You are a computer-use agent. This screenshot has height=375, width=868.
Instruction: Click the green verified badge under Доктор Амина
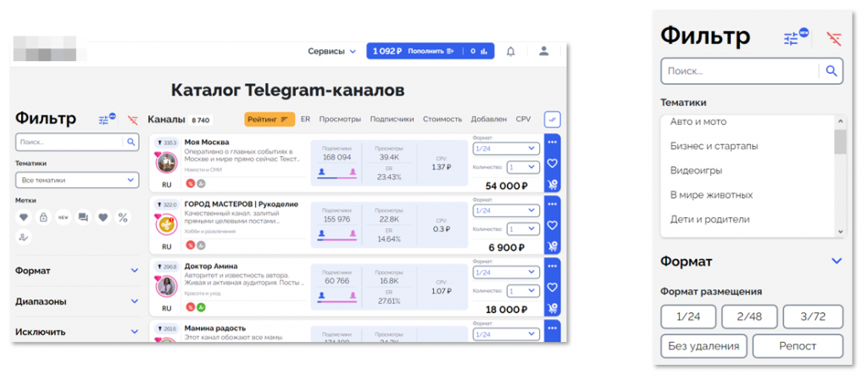201,307
